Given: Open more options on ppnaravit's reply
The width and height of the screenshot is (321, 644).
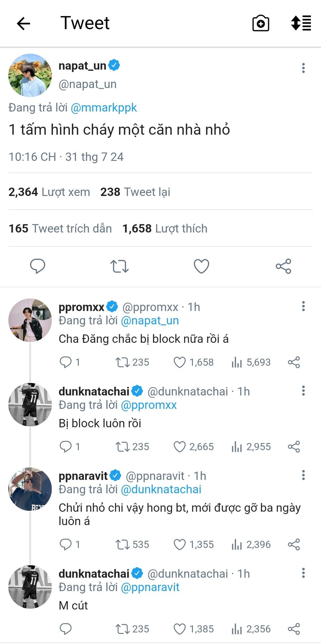Looking at the screenshot, I should 303,475.
